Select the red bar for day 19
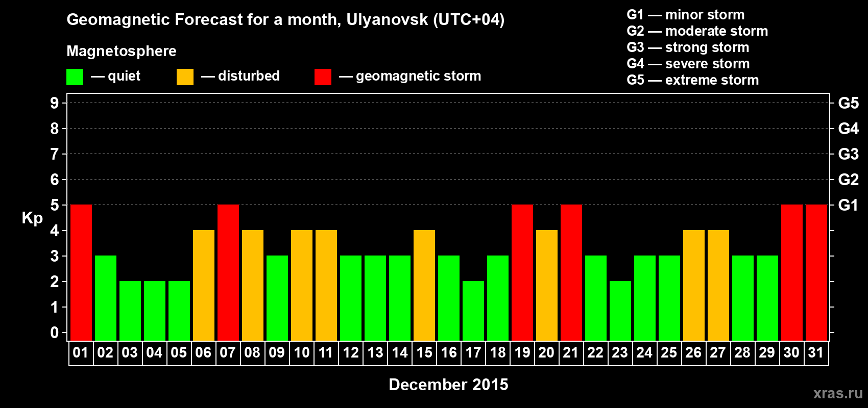The width and height of the screenshot is (868, 408). (x=522, y=272)
